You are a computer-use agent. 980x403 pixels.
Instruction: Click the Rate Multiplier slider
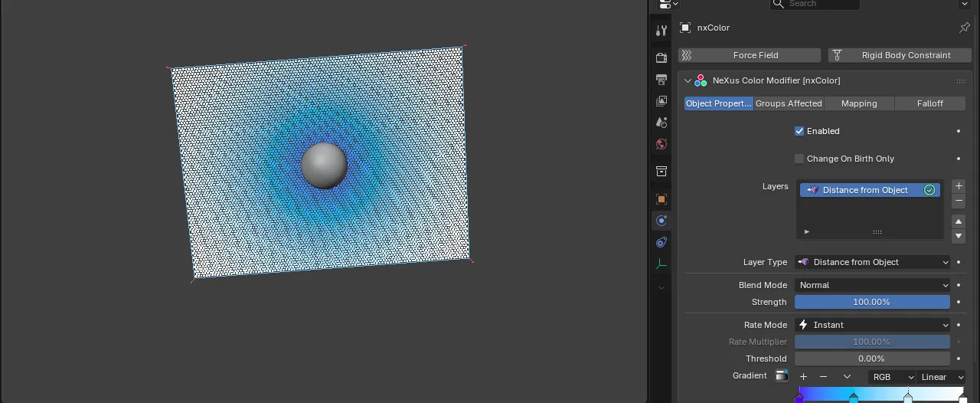point(872,342)
